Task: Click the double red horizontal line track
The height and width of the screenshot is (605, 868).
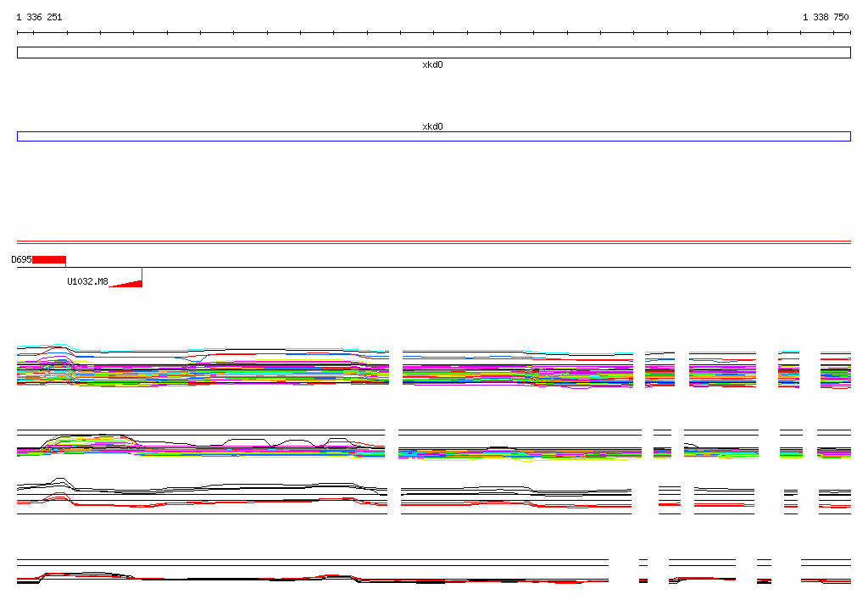Action: [433, 242]
